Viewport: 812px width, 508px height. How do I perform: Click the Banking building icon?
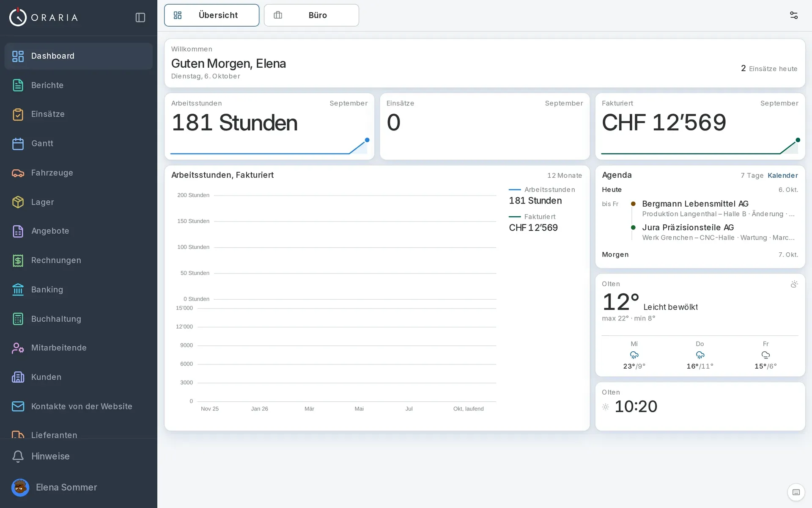click(x=18, y=290)
